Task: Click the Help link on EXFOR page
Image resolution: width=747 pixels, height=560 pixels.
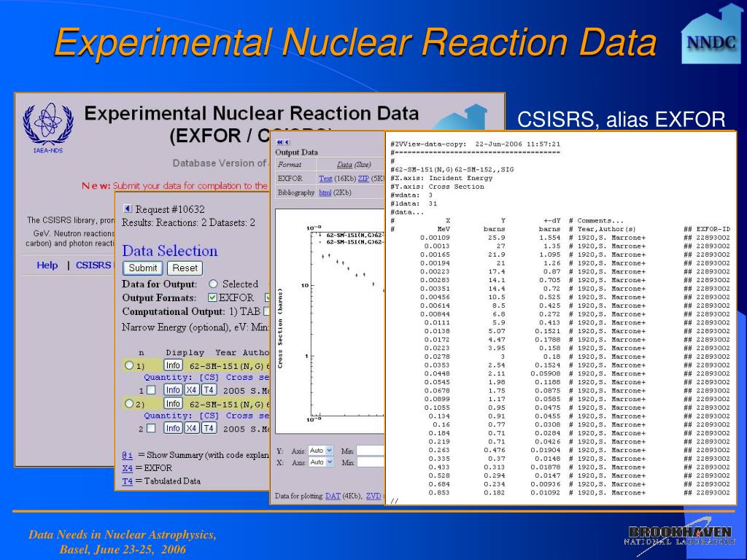Action: tap(47, 265)
